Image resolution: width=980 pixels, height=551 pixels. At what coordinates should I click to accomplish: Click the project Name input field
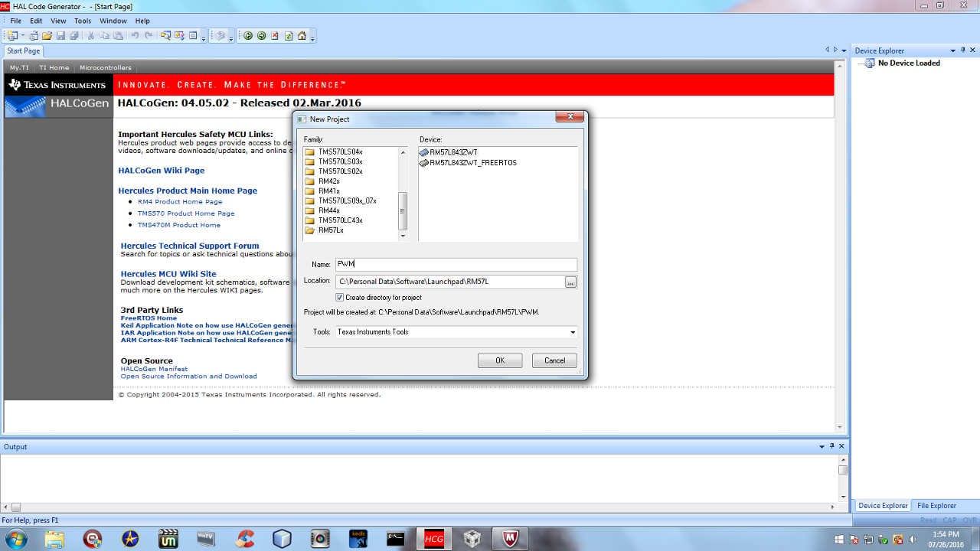click(456, 264)
